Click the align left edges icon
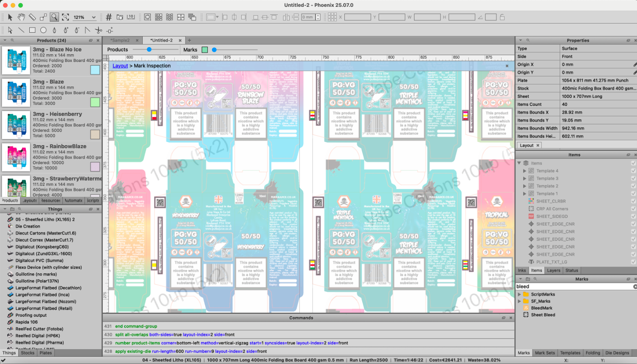 pos(225,17)
